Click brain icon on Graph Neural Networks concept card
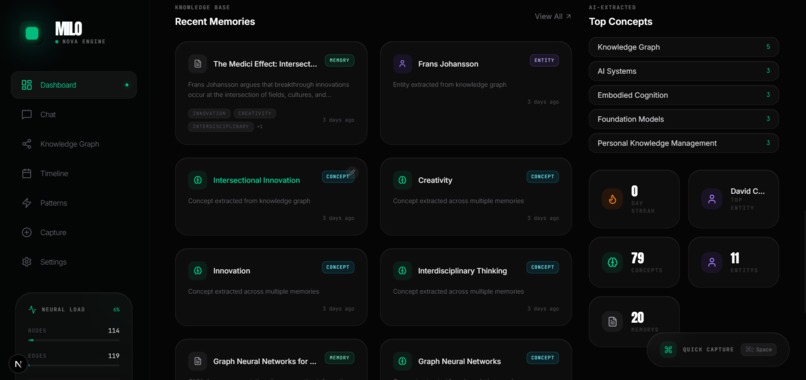806x380 pixels. click(402, 361)
